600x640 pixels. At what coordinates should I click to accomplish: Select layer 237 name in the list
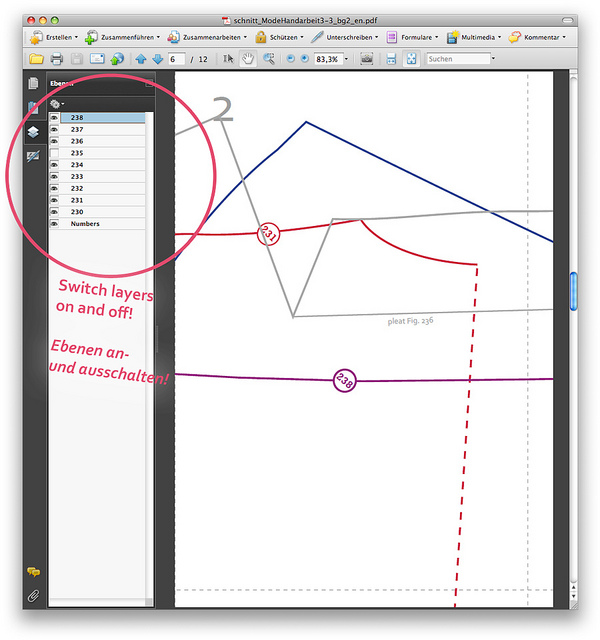click(77, 129)
